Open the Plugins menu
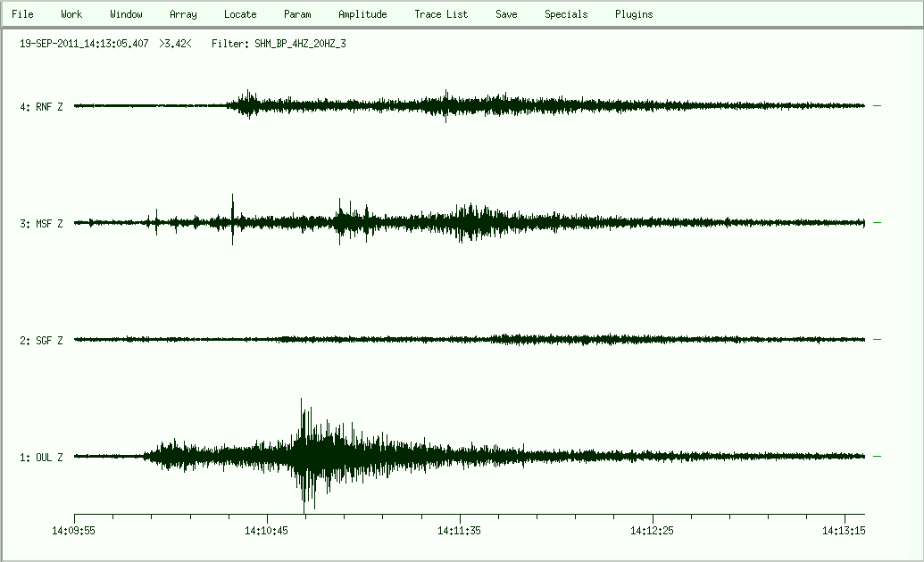Screen dimensions: 924x562 [634, 14]
